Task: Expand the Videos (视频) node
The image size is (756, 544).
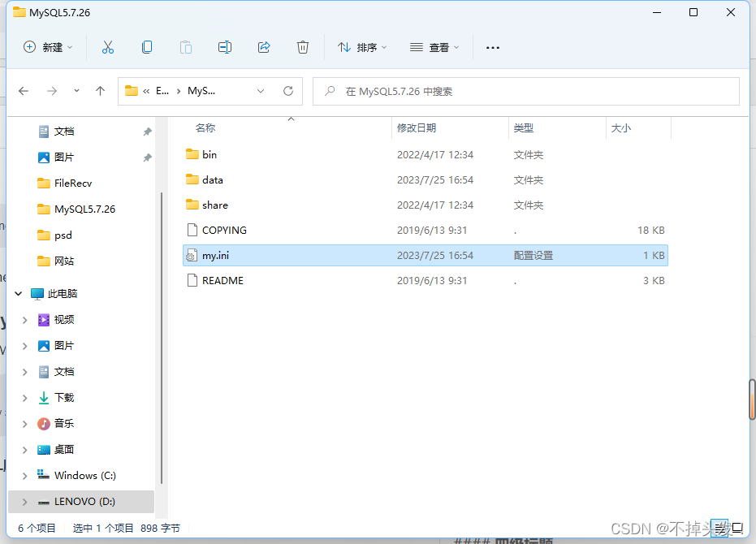Action: [x=24, y=320]
